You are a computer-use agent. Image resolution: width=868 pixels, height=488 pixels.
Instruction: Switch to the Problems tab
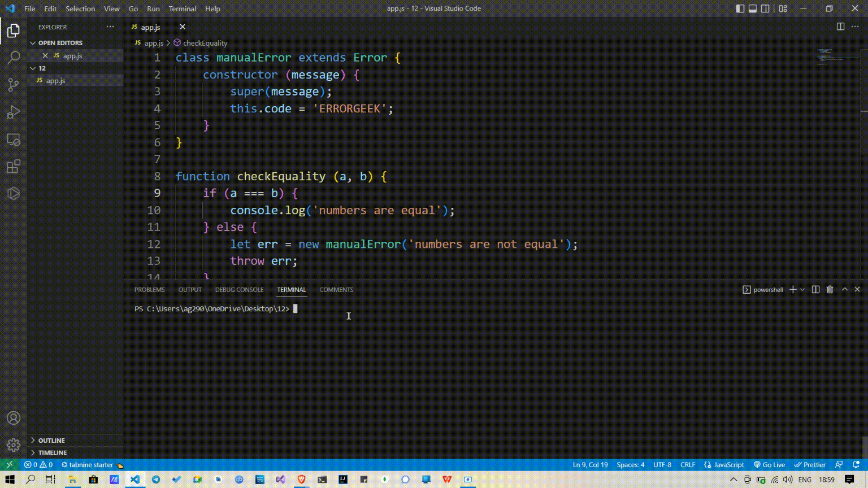(149, 290)
